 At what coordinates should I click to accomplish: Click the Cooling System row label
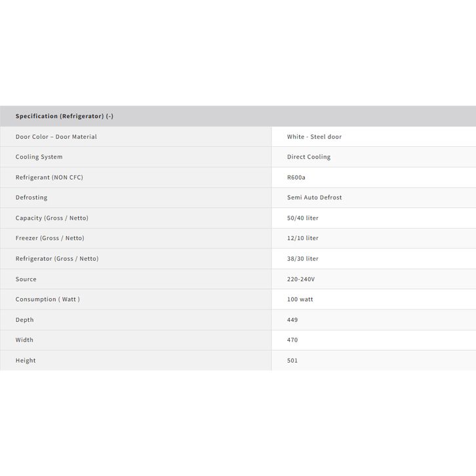[x=39, y=157]
